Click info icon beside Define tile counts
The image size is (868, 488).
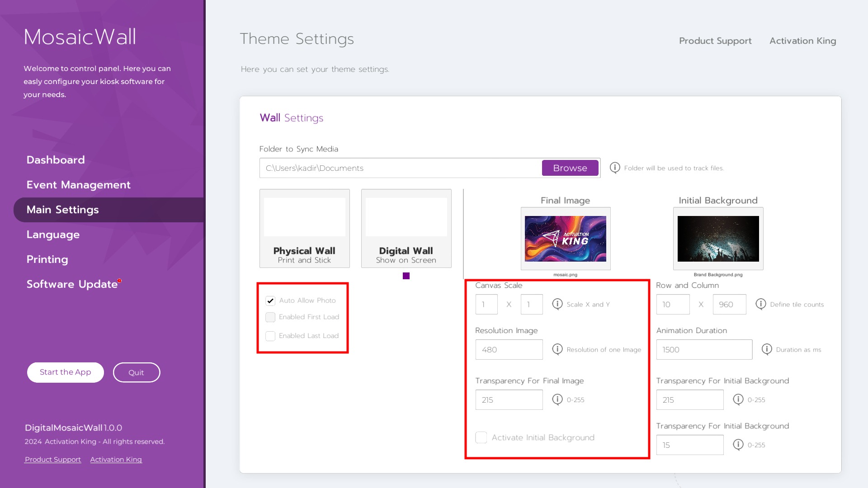coord(761,304)
